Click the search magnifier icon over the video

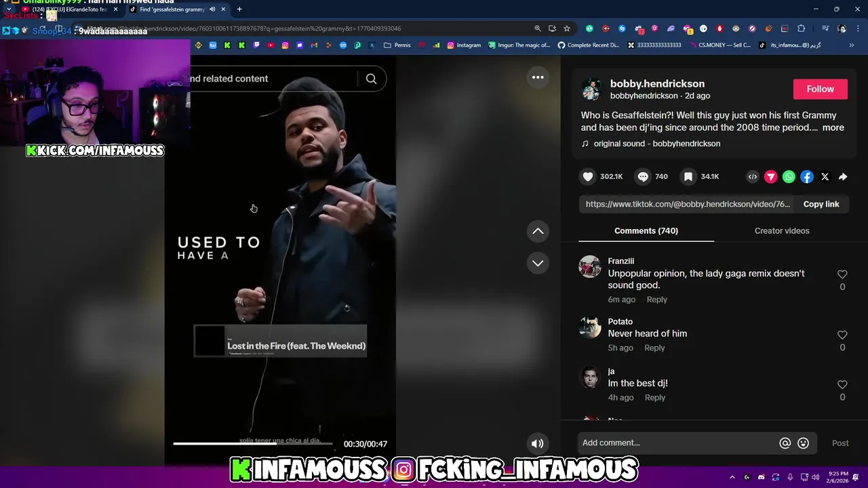[371, 79]
